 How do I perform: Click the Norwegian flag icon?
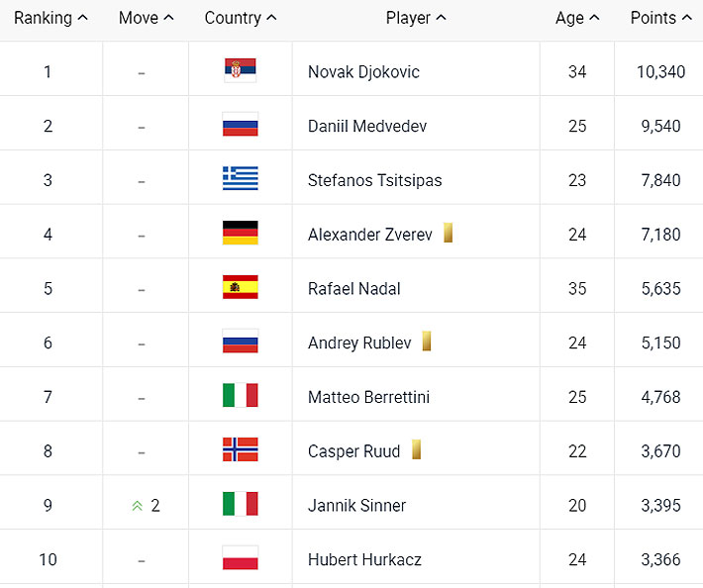coord(240,450)
